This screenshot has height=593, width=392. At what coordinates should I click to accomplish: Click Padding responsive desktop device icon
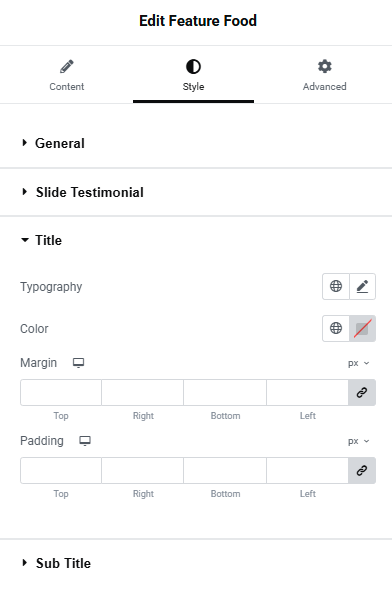pos(85,441)
